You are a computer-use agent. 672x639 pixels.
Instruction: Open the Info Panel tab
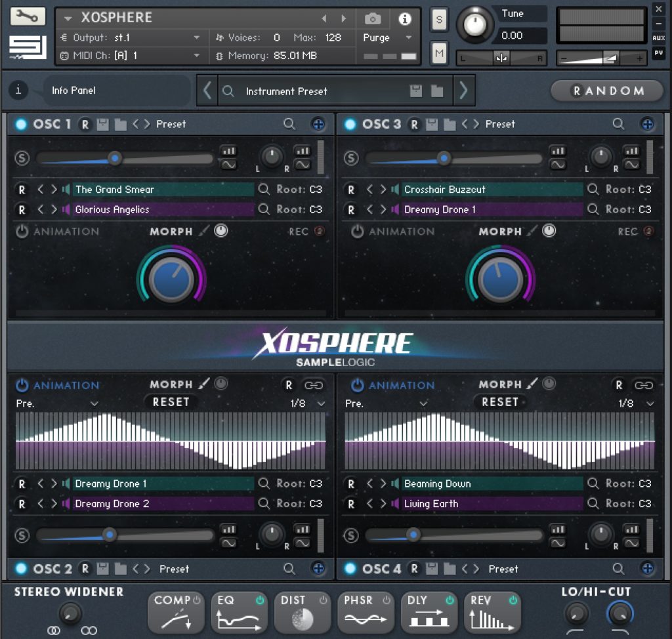(117, 91)
